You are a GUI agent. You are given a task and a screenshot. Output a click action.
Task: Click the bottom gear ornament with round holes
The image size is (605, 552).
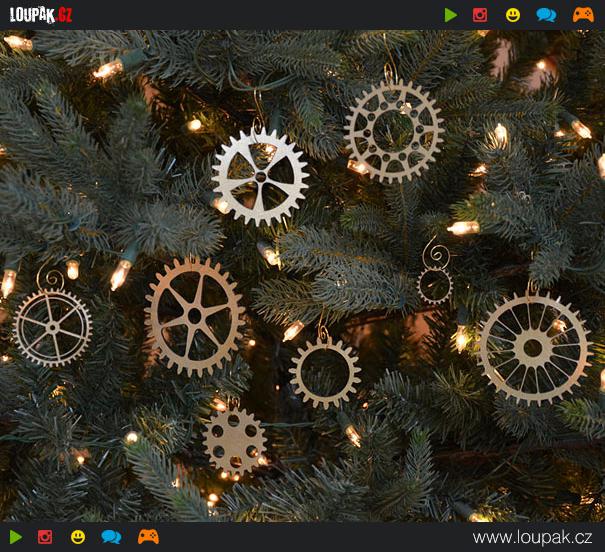pyautogui.click(x=234, y=441)
